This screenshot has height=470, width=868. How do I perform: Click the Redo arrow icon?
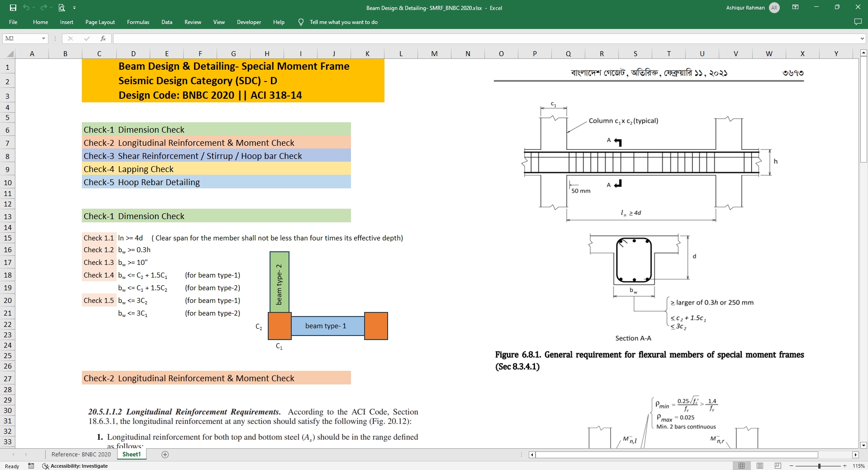click(x=43, y=8)
